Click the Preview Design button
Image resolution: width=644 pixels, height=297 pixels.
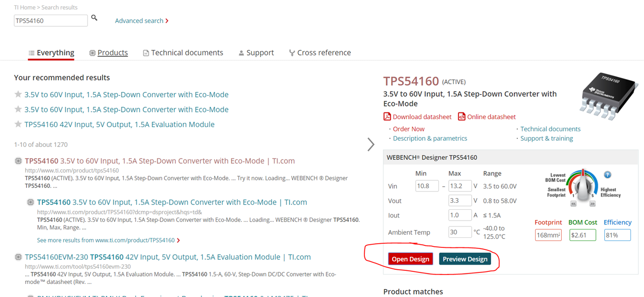click(465, 259)
